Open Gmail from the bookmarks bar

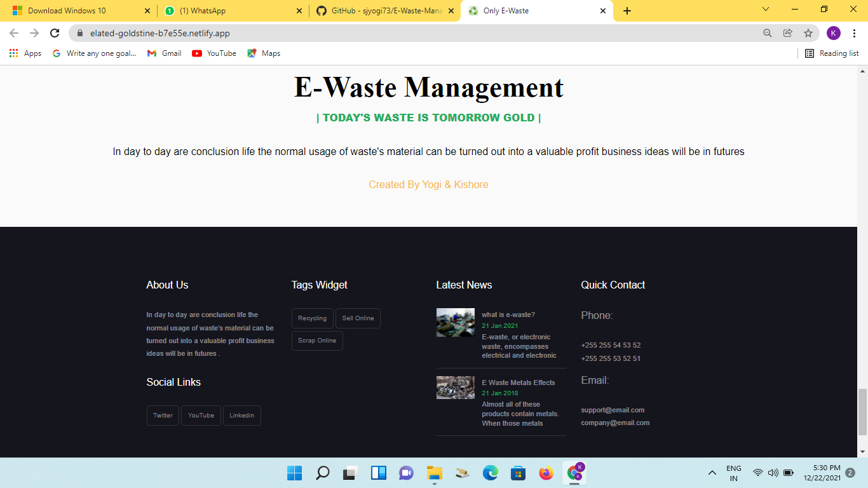(163, 53)
